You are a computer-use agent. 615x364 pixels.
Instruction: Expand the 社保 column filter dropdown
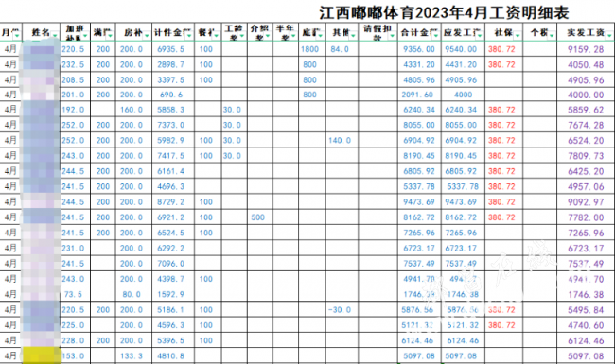518,36
